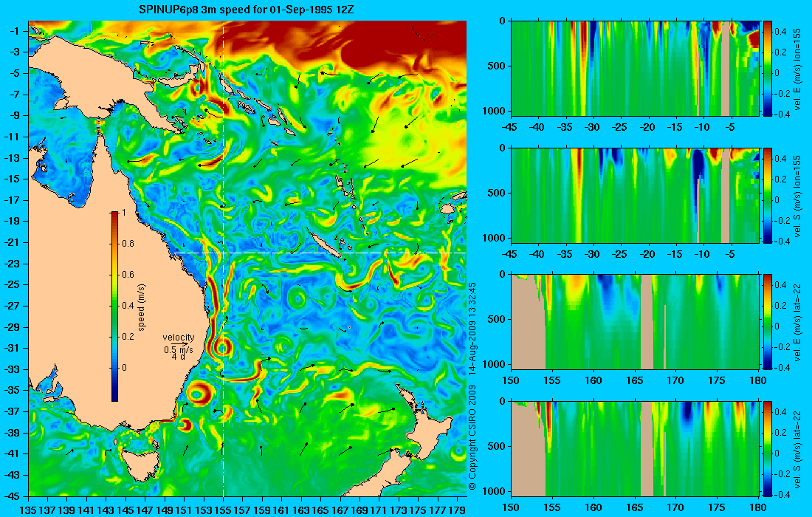
Task: Select the 'vel. E (m/s) lon=155' panel label
Action: coord(797,69)
